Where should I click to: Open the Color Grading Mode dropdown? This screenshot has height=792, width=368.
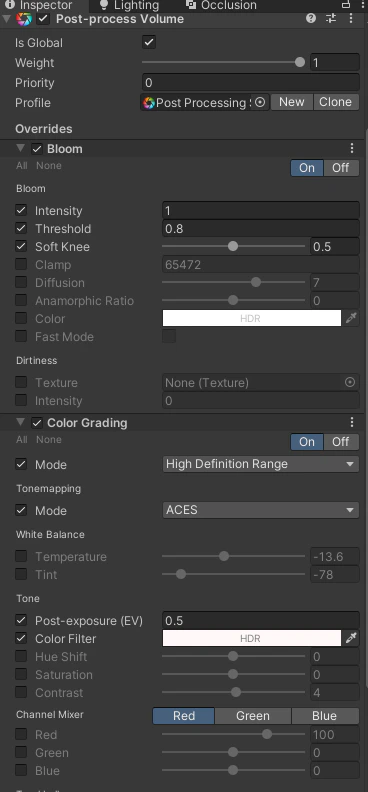260,464
